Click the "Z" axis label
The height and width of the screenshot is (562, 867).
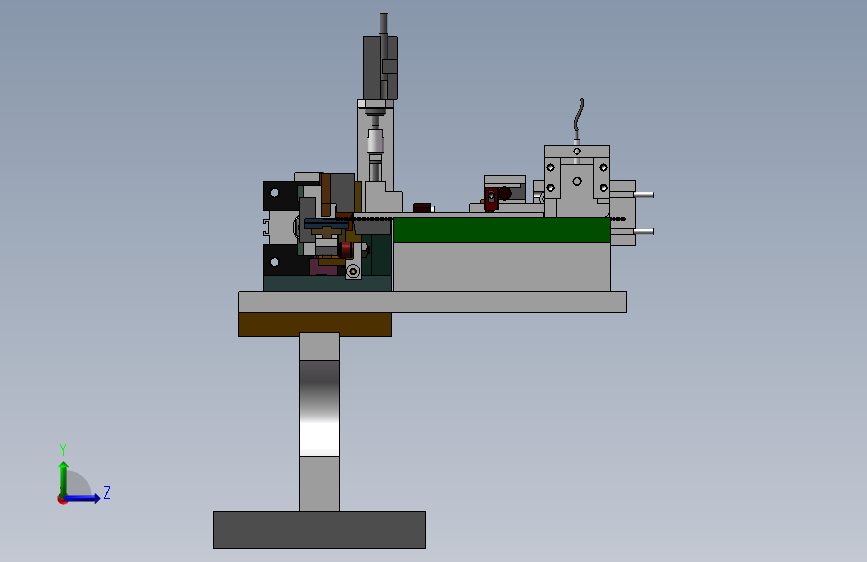(x=107, y=492)
